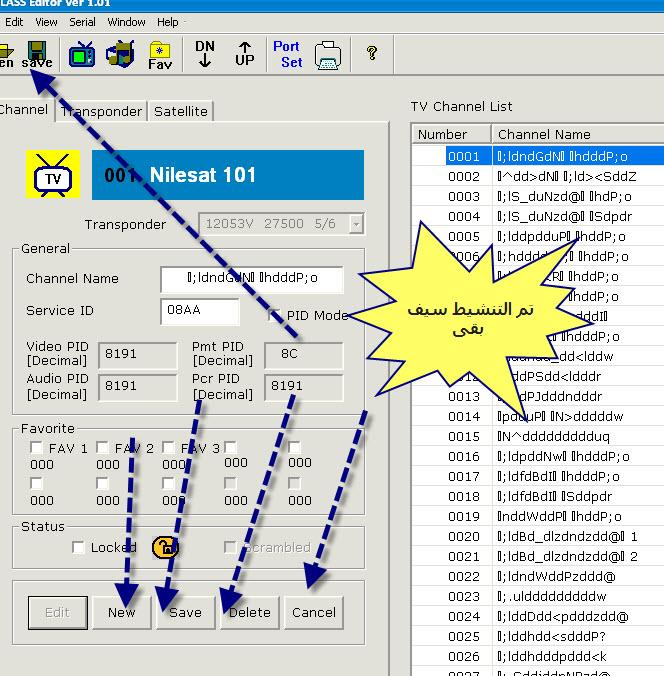Select channel row 0014
664x676 pixels.
click(538, 416)
